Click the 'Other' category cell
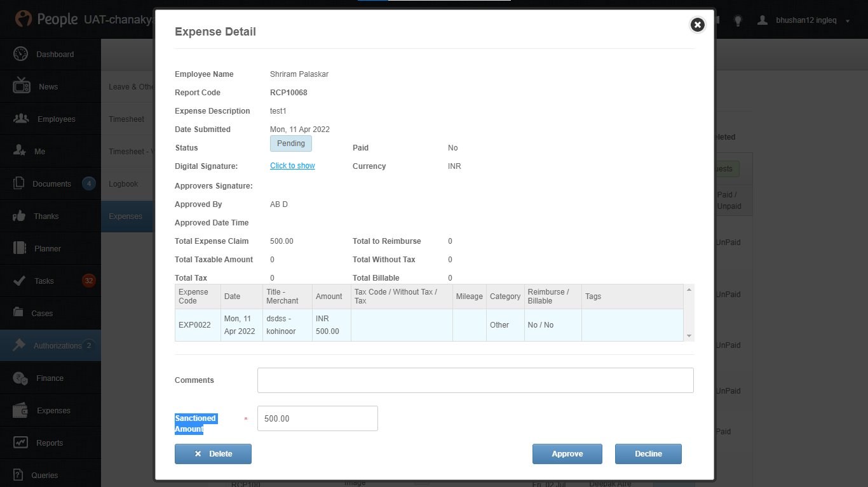This screenshot has height=487, width=868. 505,325
